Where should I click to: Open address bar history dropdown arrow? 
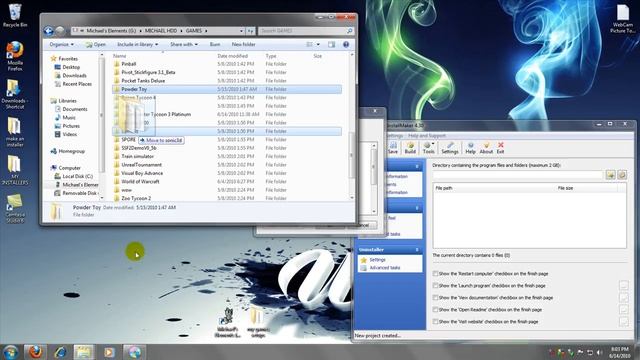pos(242,31)
